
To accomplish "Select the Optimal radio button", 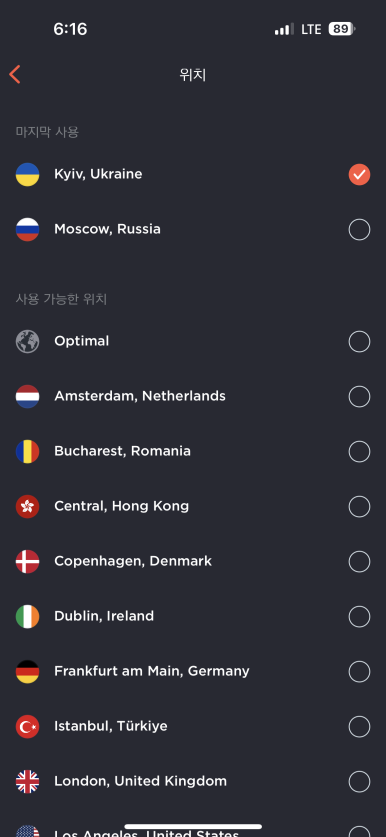I will (x=359, y=342).
